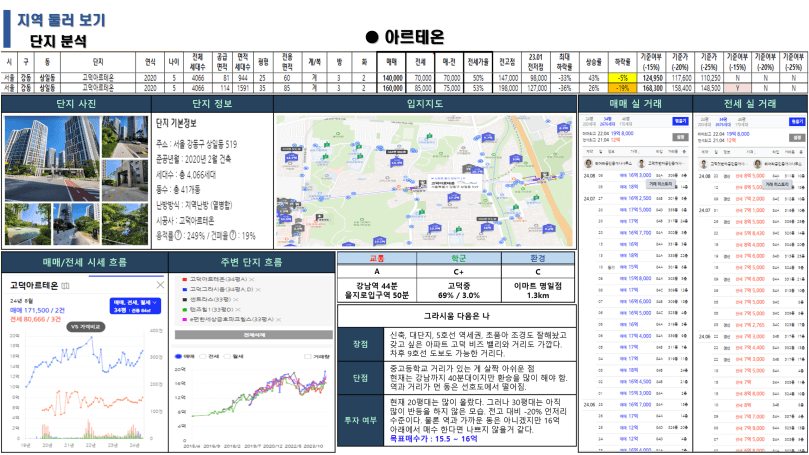Click the 학군 rating header tab

coord(458,258)
